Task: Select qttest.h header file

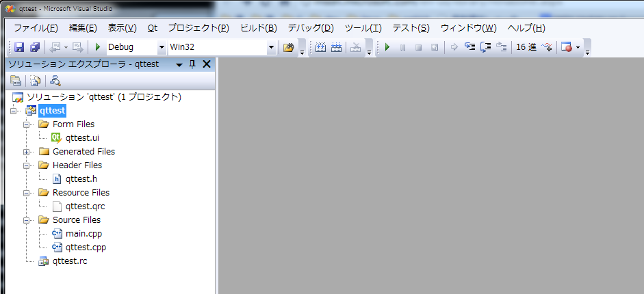Action: (x=81, y=178)
